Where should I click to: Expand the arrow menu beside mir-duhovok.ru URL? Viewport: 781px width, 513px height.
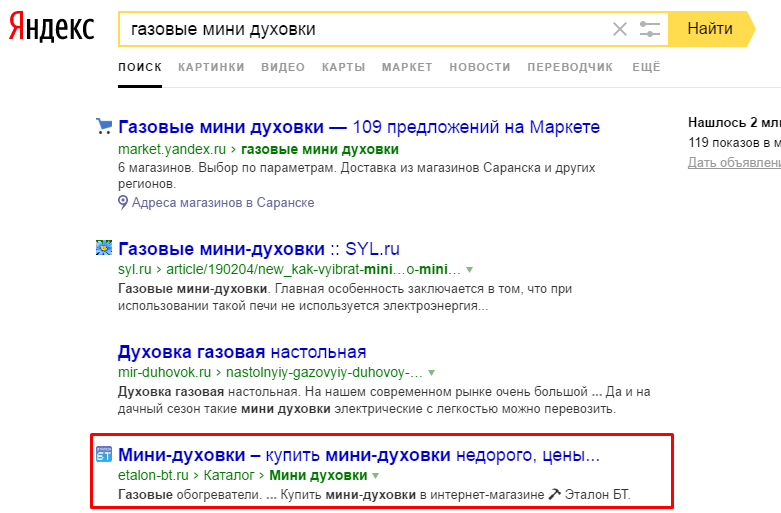(431, 373)
